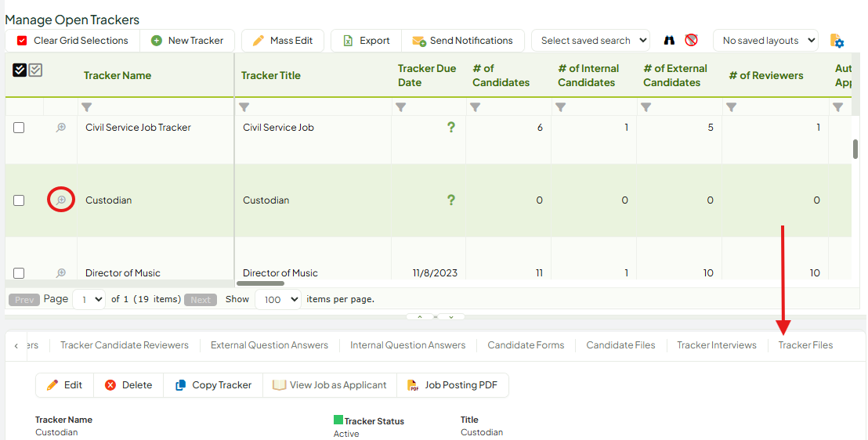Open details magnifier for Civil Service Job Tracker
Image resolution: width=868 pixels, height=440 pixels.
coord(61,128)
